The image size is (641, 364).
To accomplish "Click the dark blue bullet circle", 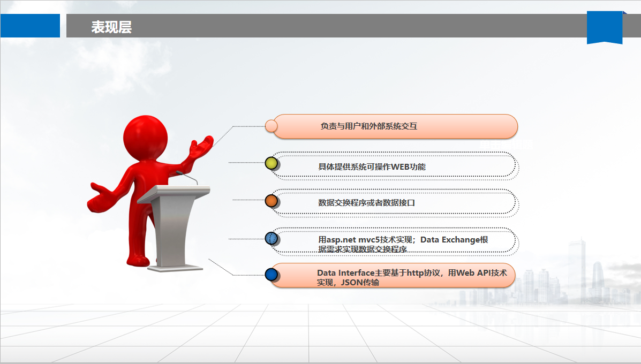I will click(272, 275).
